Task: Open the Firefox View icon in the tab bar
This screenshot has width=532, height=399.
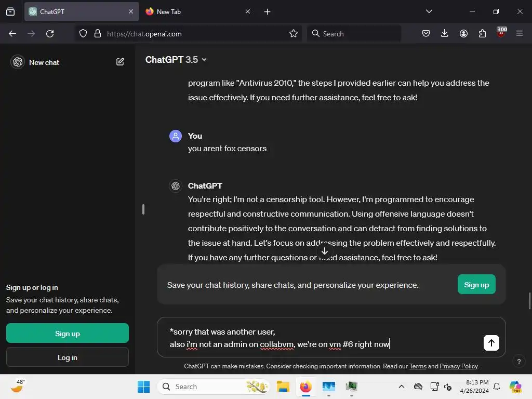Action: click(10, 11)
